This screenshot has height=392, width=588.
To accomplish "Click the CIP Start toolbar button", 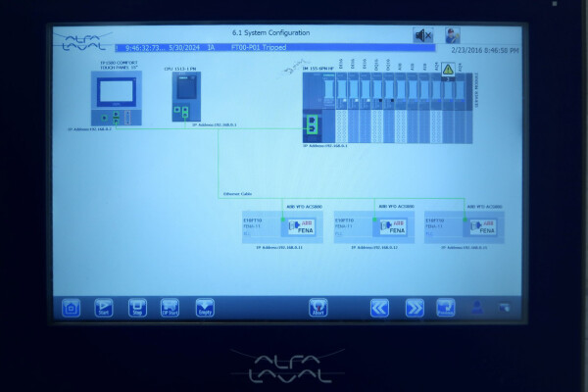I will [x=170, y=308].
